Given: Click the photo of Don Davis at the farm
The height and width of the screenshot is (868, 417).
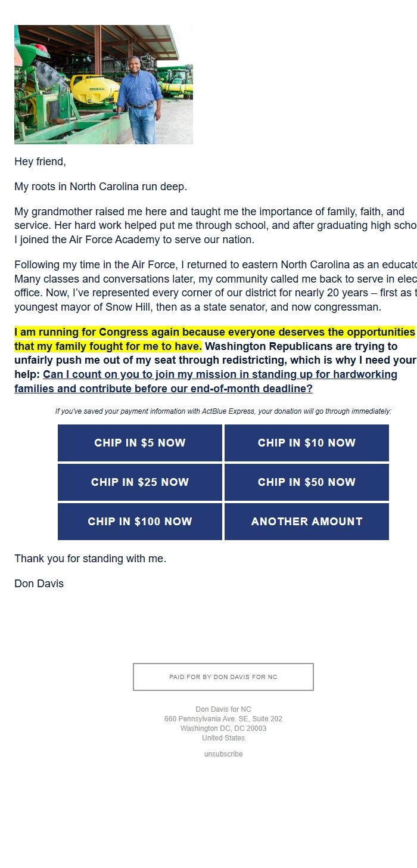Looking at the screenshot, I should click(x=103, y=84).
